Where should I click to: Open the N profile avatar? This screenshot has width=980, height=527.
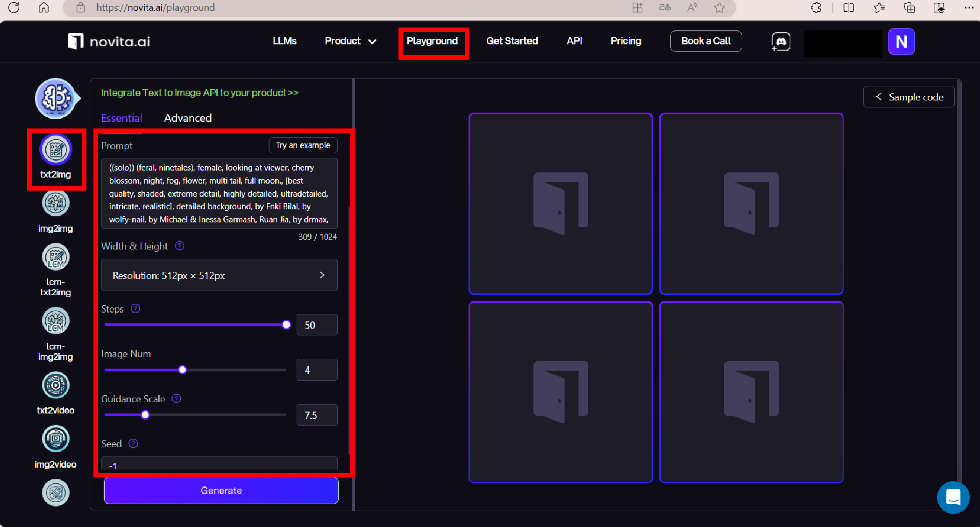(901, 42)
